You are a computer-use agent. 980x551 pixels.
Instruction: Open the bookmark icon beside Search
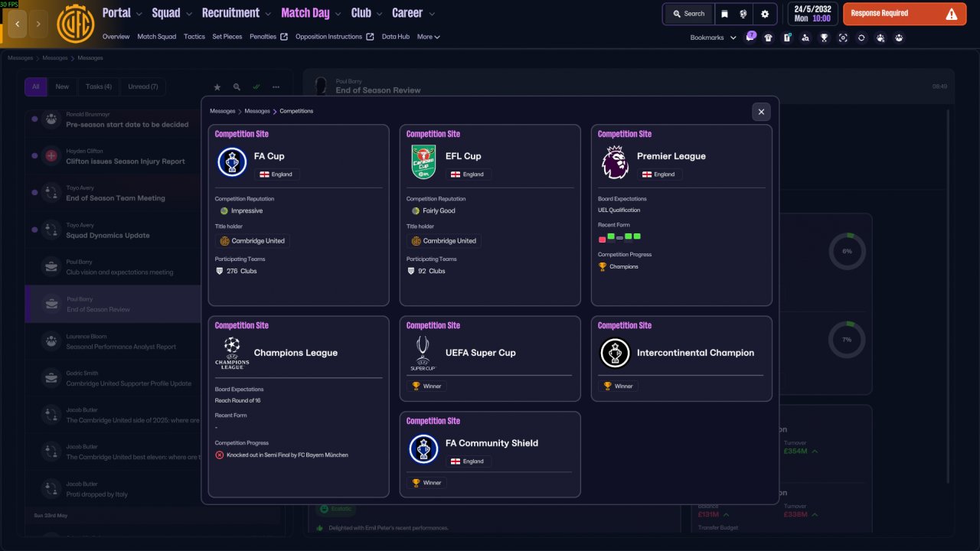click(x=724, y=14)
